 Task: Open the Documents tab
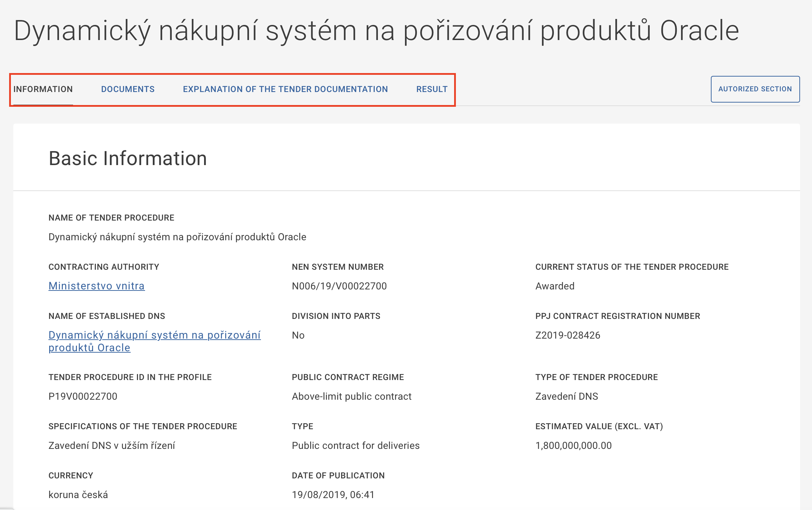pyautogui.click(x=128, y=89)
